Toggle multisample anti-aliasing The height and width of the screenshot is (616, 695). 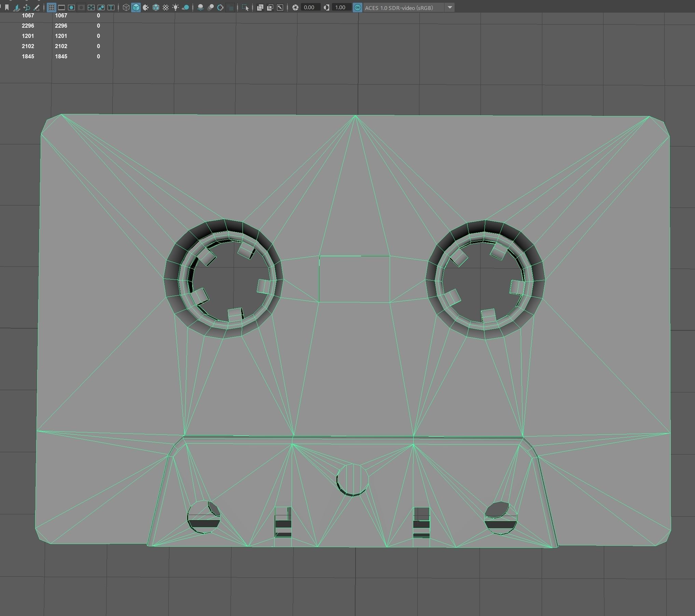(x=220, y=7)
